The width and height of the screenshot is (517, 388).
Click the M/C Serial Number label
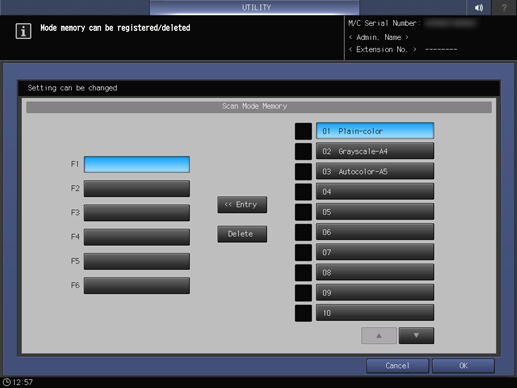(384, 23)
